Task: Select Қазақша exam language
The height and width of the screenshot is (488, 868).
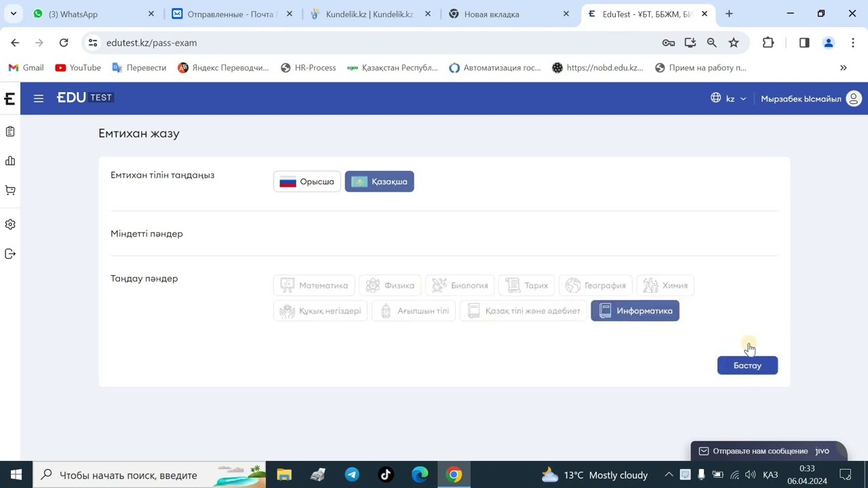Action: tap(380, 182)
